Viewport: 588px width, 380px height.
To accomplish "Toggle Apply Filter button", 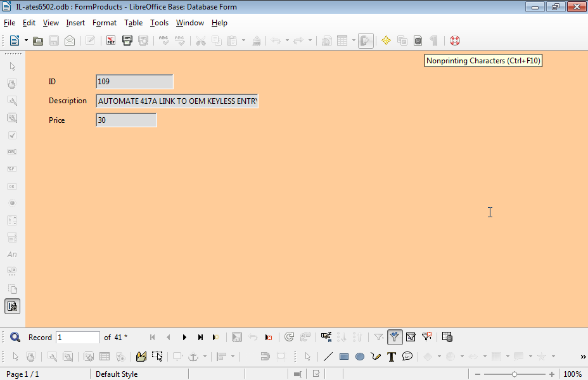I will (x=395, y=338).
